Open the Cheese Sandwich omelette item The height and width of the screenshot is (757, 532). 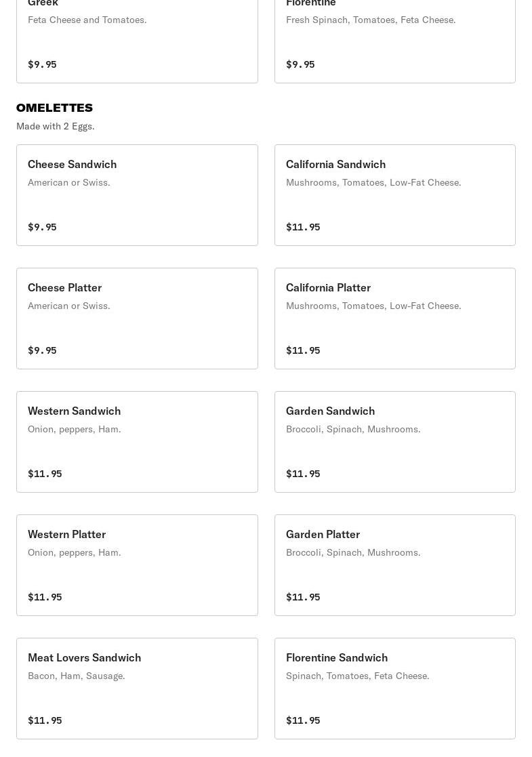click(x=137, y=195)
